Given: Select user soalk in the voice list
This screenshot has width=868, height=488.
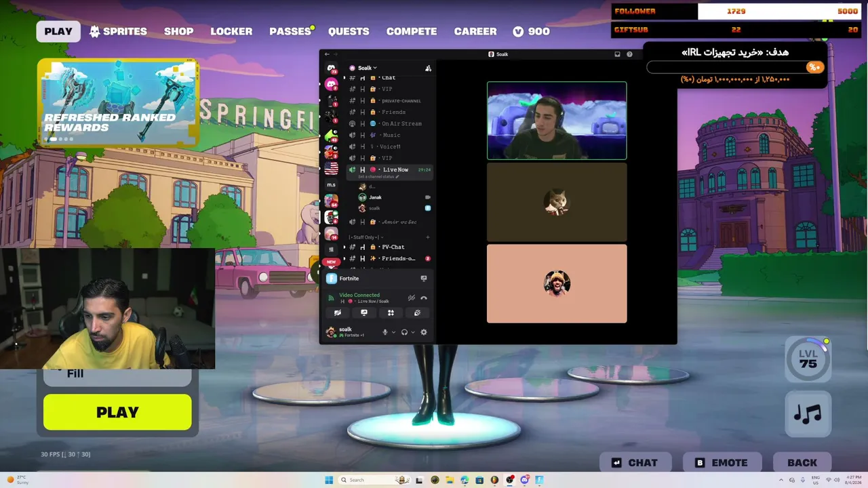Looking at the screenshot, I should pos(394,208).
